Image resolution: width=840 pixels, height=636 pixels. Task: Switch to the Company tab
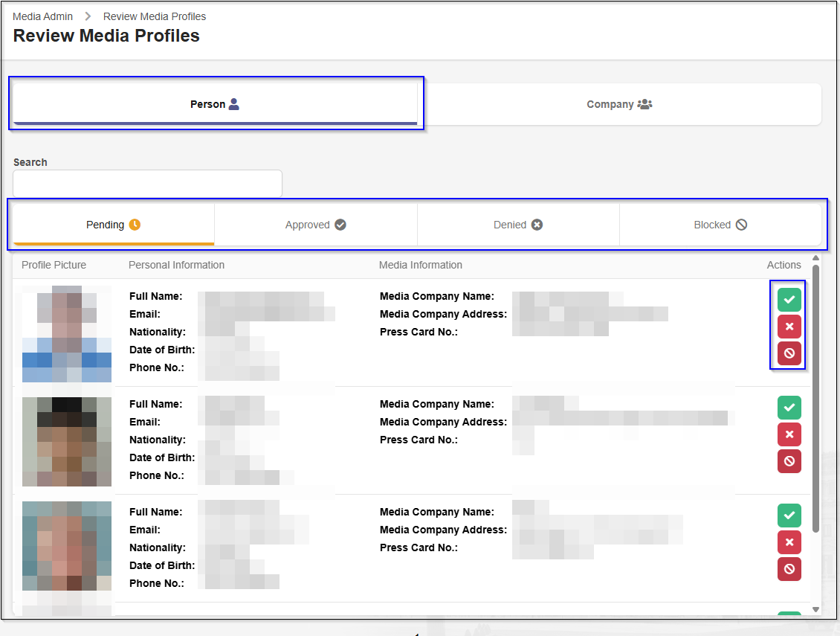(619, 104)
